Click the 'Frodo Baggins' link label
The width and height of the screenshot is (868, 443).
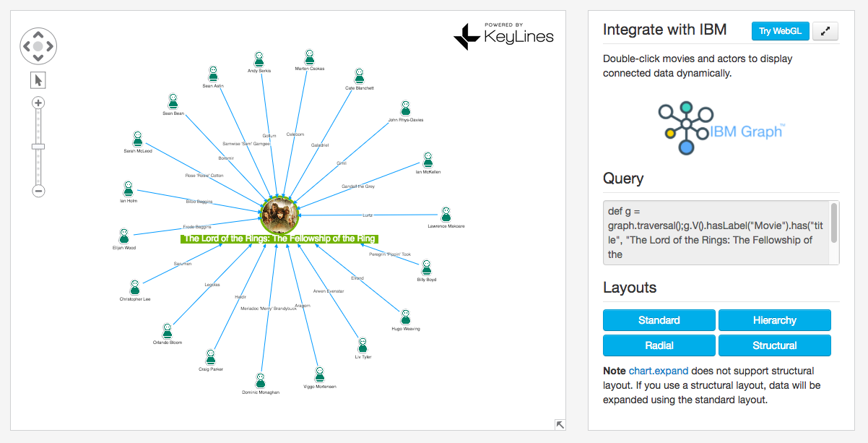(x=198, y=226)
